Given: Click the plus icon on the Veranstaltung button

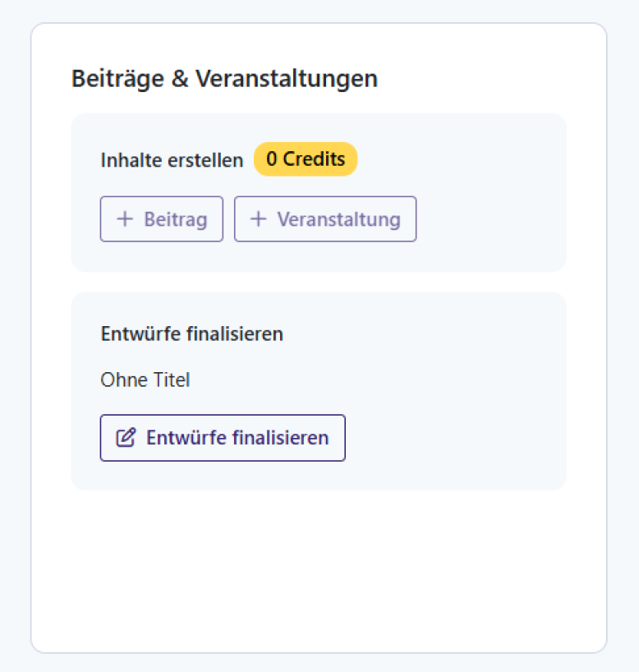Looking at the screenshot, I should click(259, 219).
